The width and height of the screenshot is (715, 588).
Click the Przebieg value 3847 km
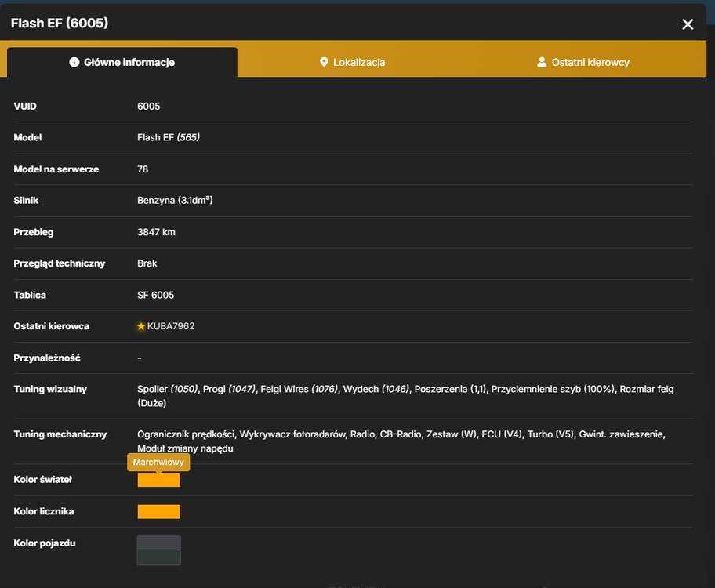coord(157,232)
